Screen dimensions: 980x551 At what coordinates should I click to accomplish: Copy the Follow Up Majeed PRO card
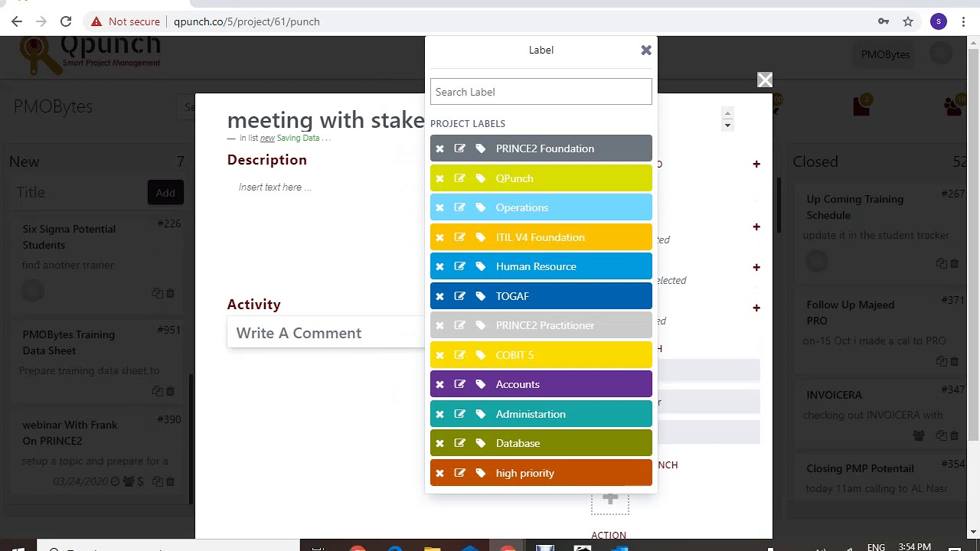pos(941,360)
